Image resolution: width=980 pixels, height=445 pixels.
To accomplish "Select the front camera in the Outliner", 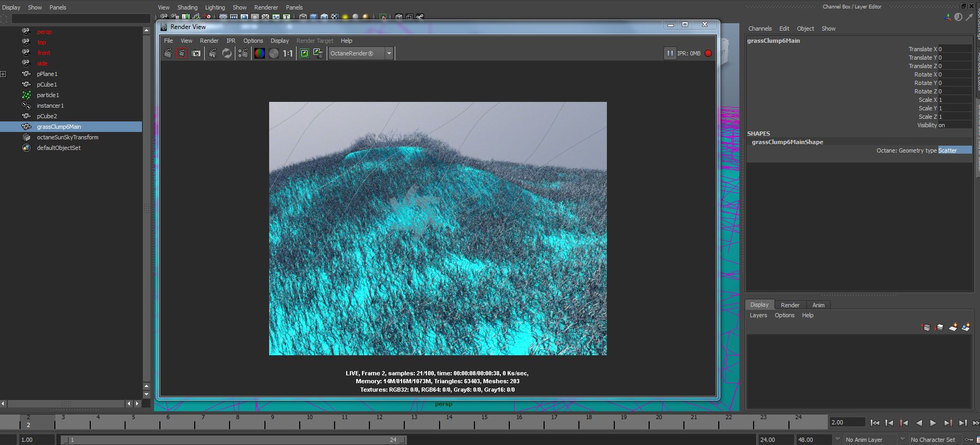I will point(44,53).
